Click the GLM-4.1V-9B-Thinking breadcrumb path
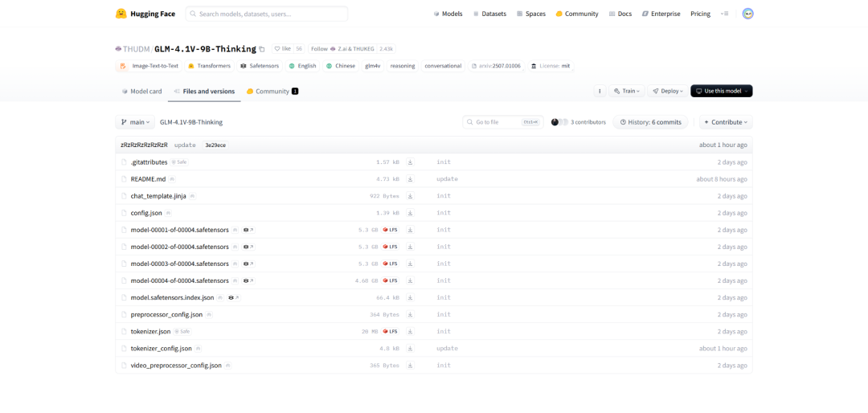 click(x=191, y=122)
